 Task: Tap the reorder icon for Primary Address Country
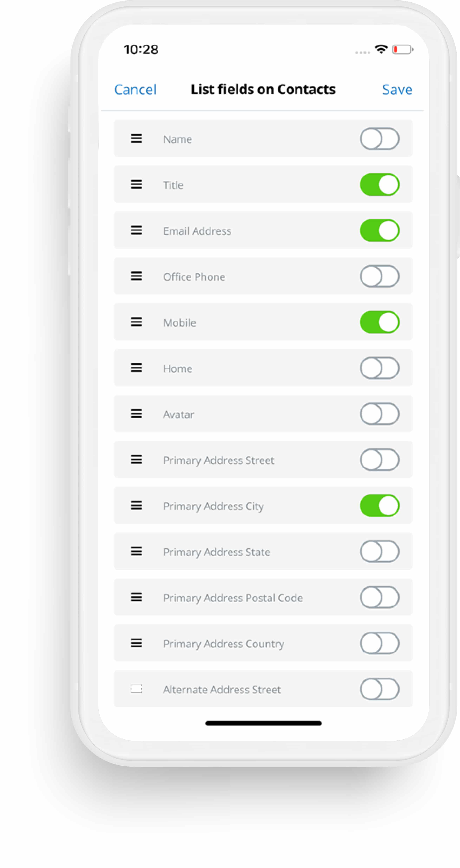(136, 643)
